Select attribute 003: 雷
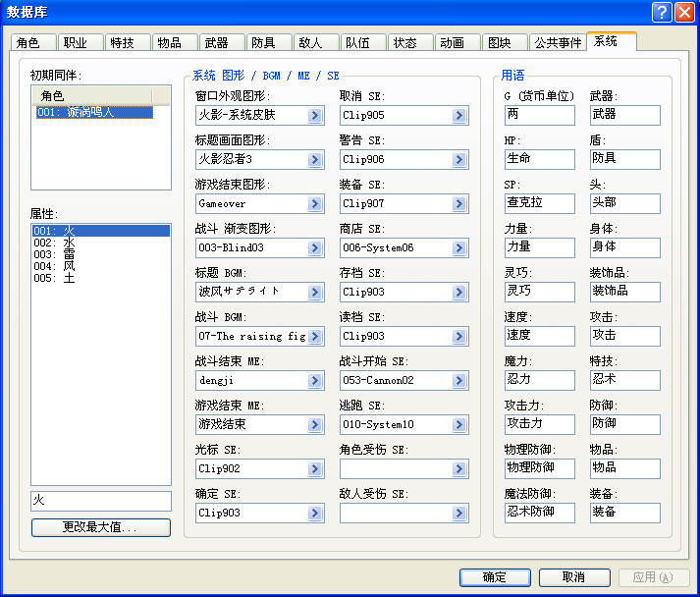Image resolution: width=700 pixels, height=597 pixels. point(101,254)
